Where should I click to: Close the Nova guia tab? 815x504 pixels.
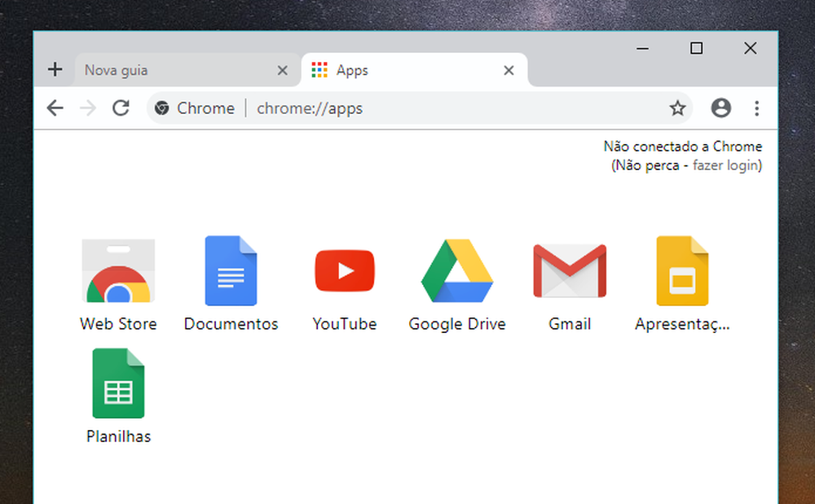tap(282, 70)
